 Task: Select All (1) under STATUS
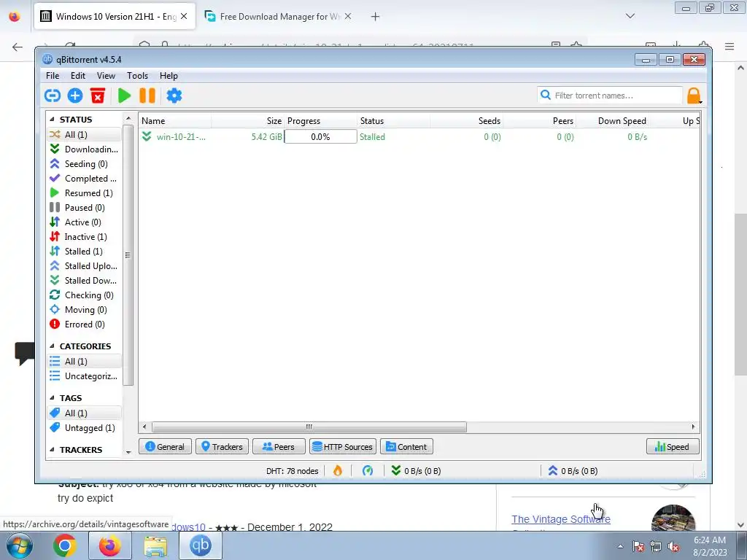[85, 135]
